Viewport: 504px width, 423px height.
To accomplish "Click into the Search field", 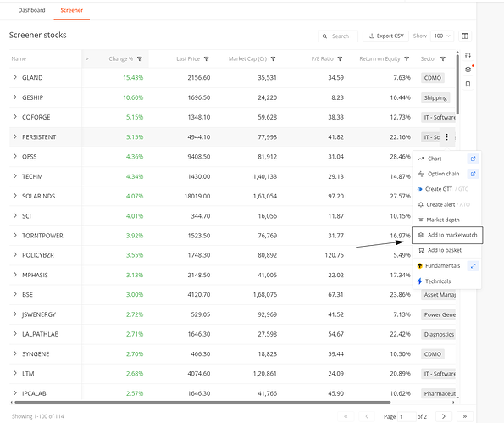I will [338, 36].
